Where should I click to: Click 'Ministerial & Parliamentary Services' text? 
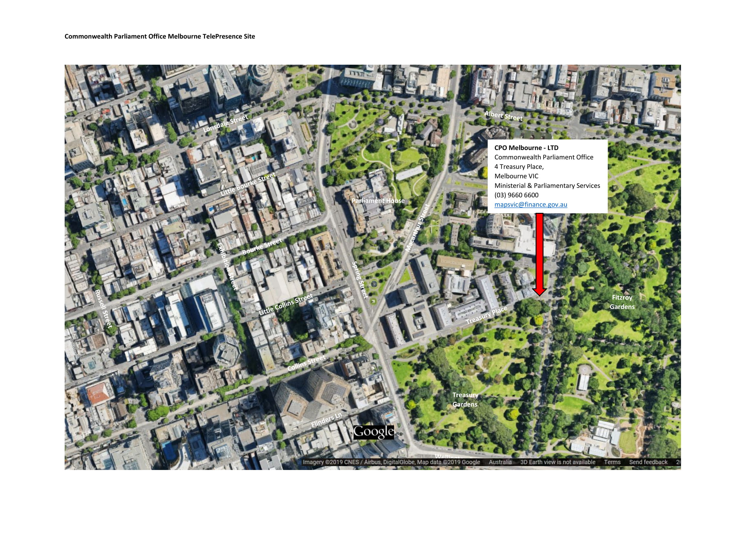(547, 186)
